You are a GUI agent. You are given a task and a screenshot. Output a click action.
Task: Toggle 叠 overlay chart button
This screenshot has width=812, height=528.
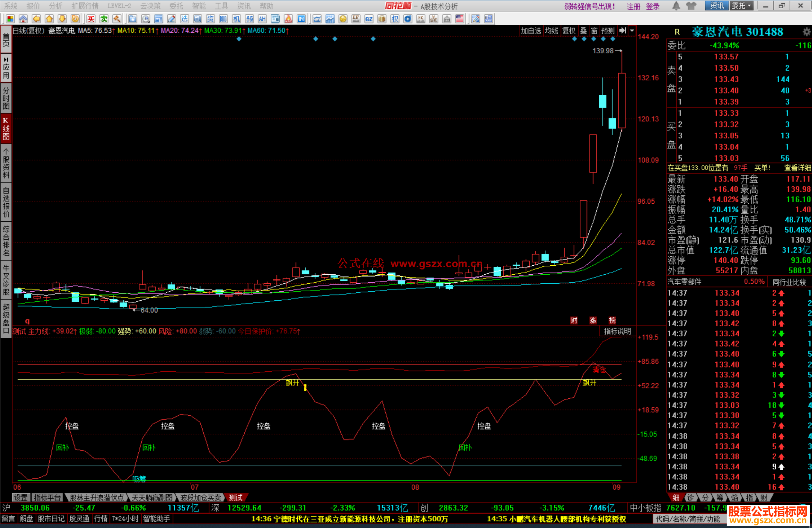pyautogui.click(x=583, y=31)
